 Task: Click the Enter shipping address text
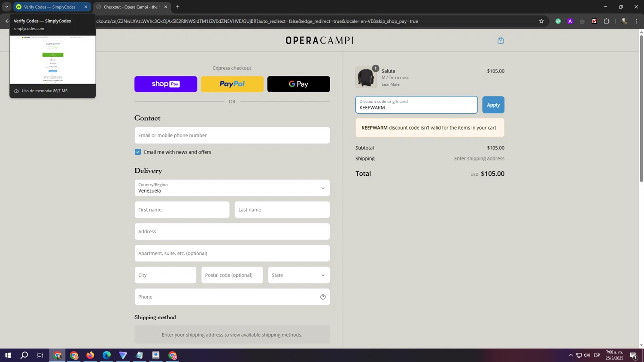point(479,159)
